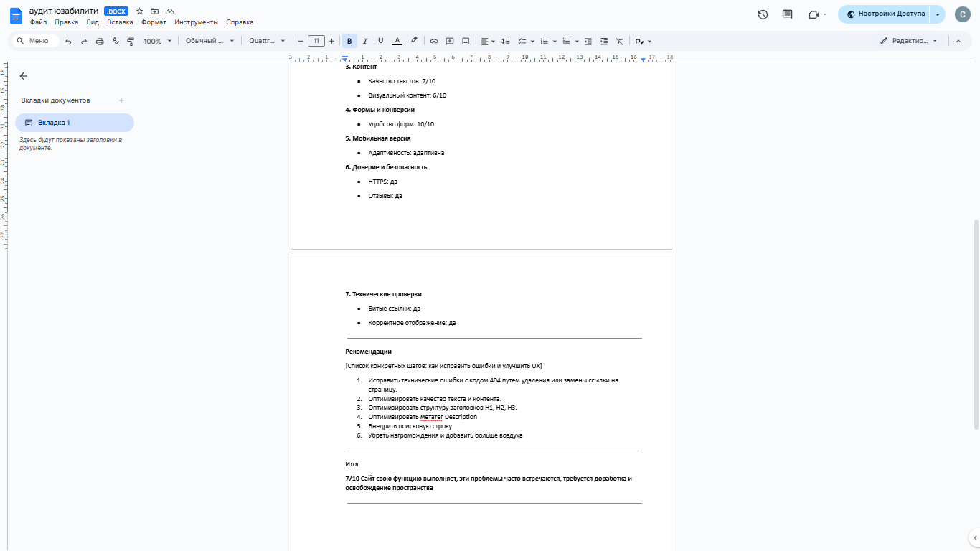Open the Вставка menu

click(x=120, y=22)
